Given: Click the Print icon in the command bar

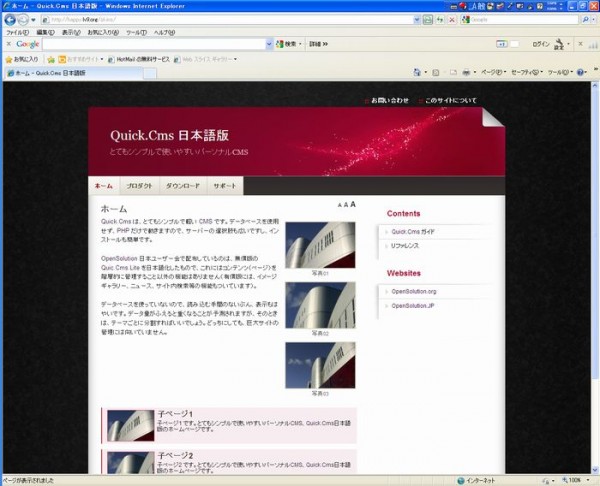Looking at the screenshot, I should pyautogui.click(x=467, y=73).
